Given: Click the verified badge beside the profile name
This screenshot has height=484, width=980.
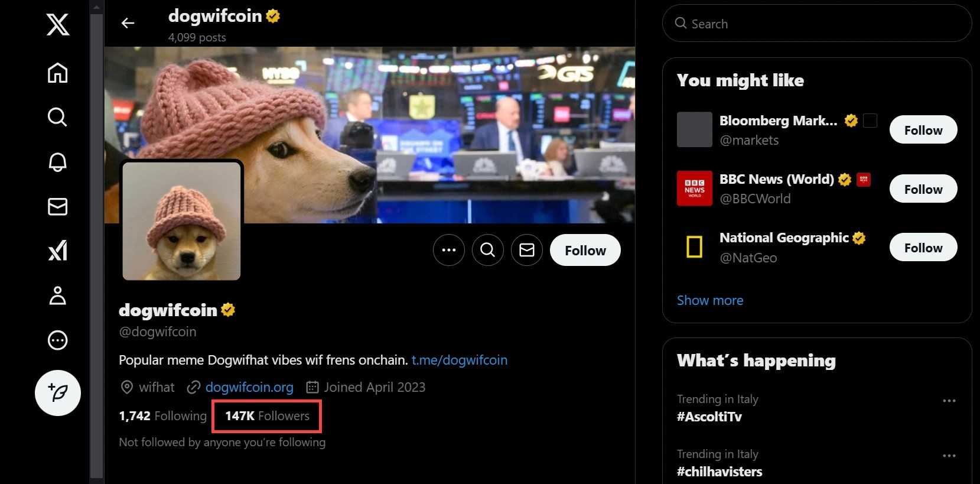Looking at the screenshot, I should [228, 310].
